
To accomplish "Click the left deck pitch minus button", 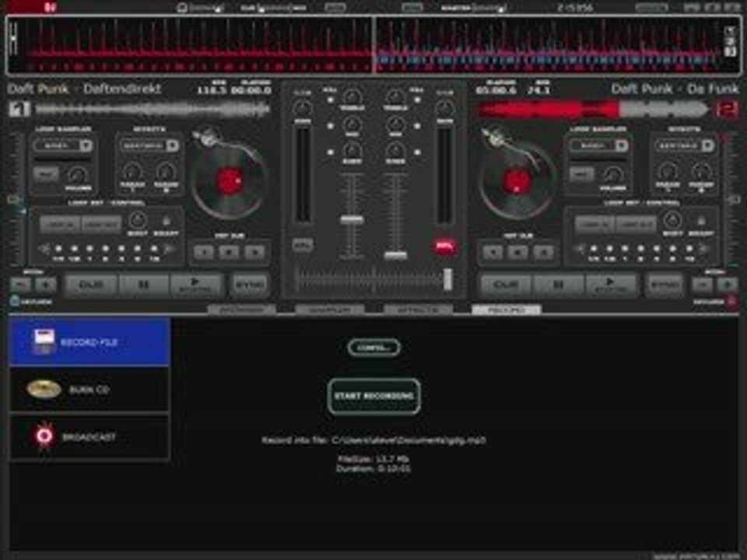I will point(20,285).
